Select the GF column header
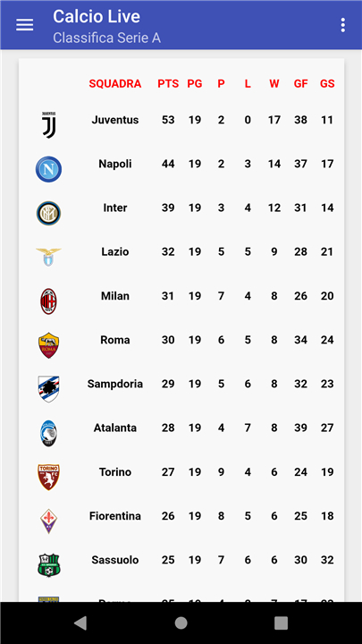The height and width of the screenshot is (644, 362). click(300, 84)
